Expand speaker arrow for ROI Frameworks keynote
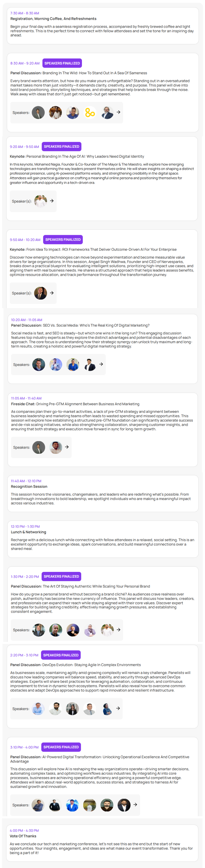Screen dimensions: 205x868 (x=52, y=293)
